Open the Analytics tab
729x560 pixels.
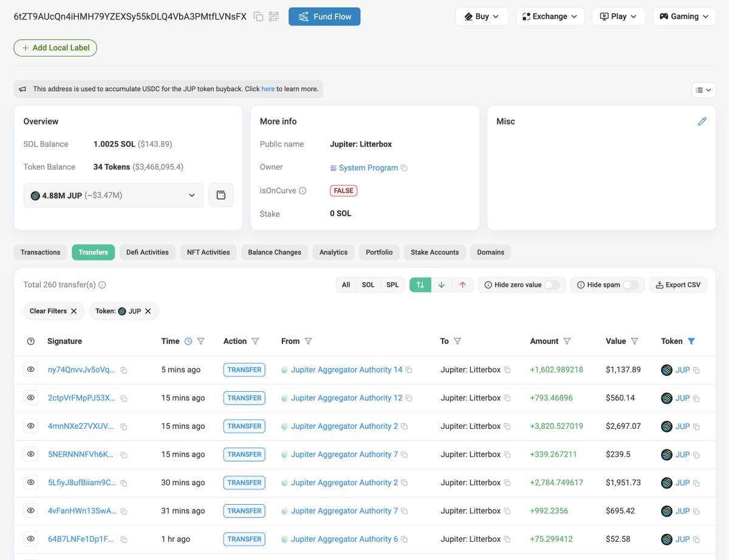tap(334, 252)
